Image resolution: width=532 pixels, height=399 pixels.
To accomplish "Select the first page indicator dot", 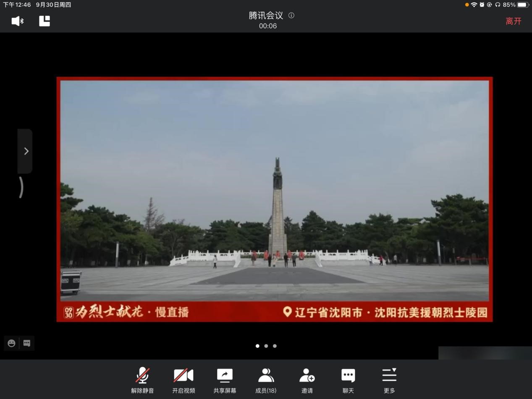I will pos(257,346).
